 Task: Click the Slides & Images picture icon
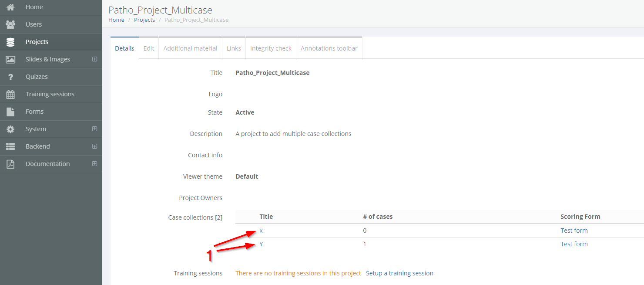[10, 59]
